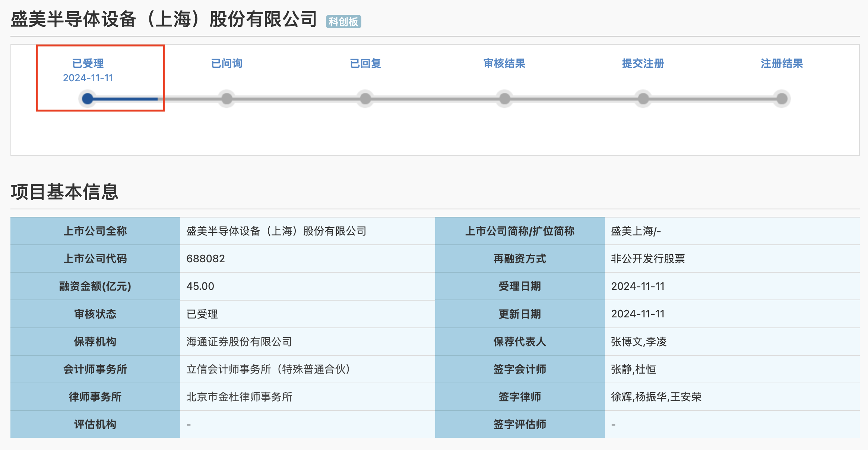Select the 审核结果 progress dot
868x450 pixels.
(x=504, y=99)
